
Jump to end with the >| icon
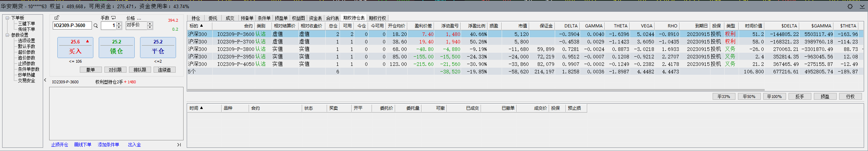(179, 145)
